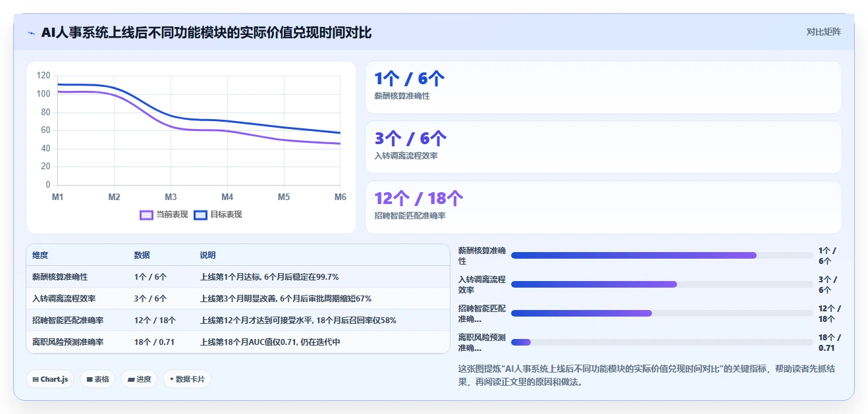The height and width of the screenshot is (414, 868).
Task: Click the 离职风险预测准确 progress bar
Action: click(662, 342)
